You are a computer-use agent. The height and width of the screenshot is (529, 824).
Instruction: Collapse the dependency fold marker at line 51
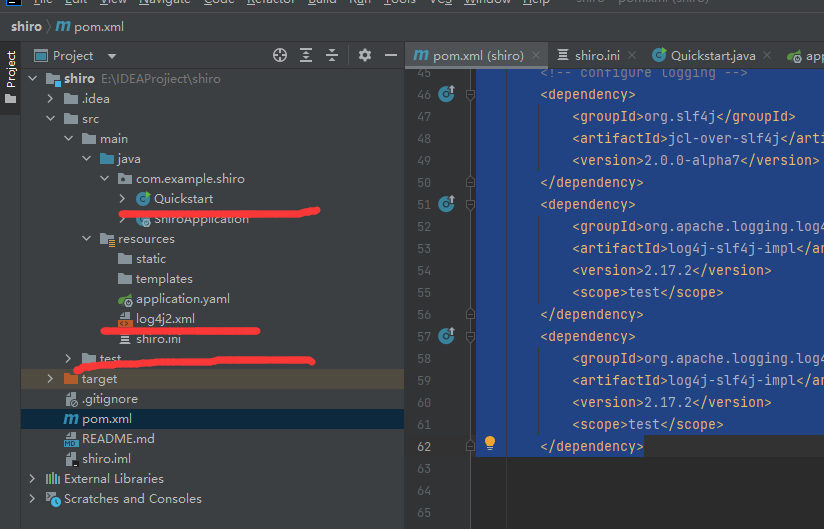pyautogui.click(x=470, y=205)
